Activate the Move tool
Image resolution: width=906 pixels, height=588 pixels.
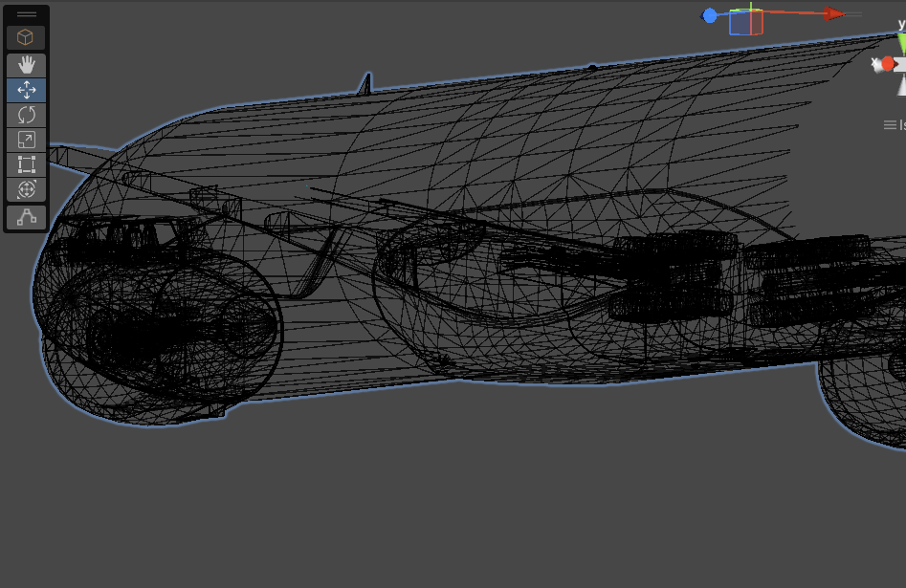click(x=27, y=90)
